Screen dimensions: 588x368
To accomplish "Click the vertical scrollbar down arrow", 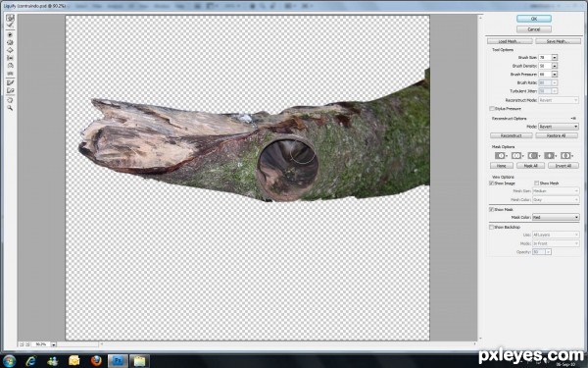I will [x=480, y=339].
